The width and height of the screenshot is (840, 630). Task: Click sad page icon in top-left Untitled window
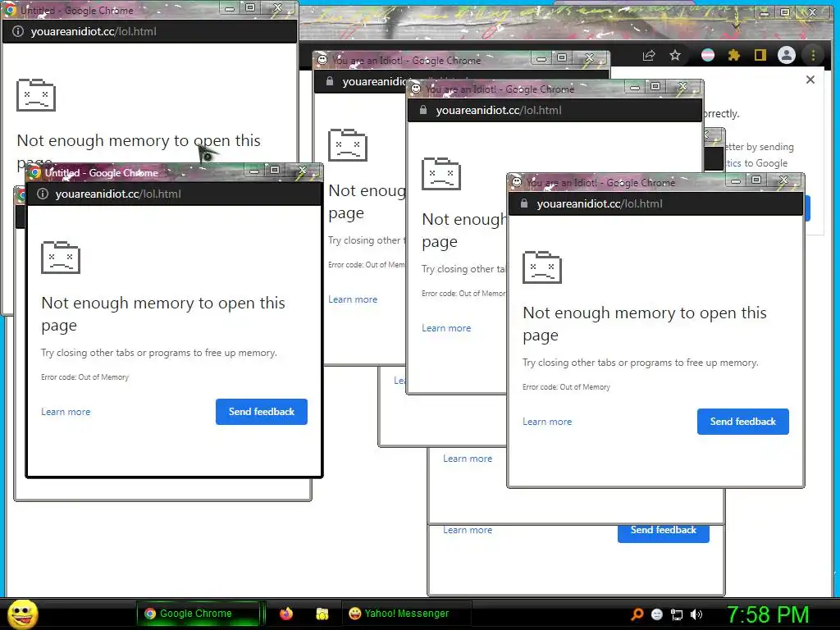(x=36, y=95)
